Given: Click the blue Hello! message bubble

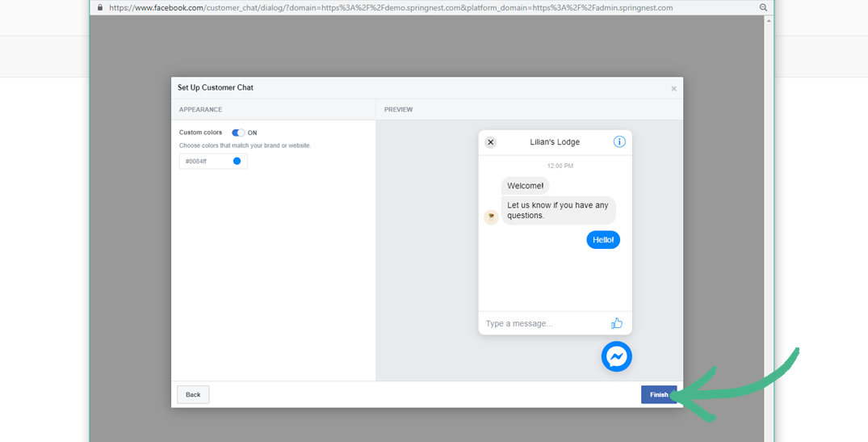Looking at the screenshot, I should (x=603, y=240).
